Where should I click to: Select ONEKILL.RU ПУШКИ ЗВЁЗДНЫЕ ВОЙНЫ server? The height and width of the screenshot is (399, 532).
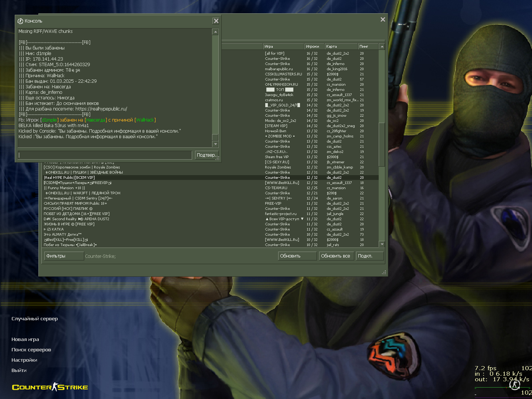(211, 173)
